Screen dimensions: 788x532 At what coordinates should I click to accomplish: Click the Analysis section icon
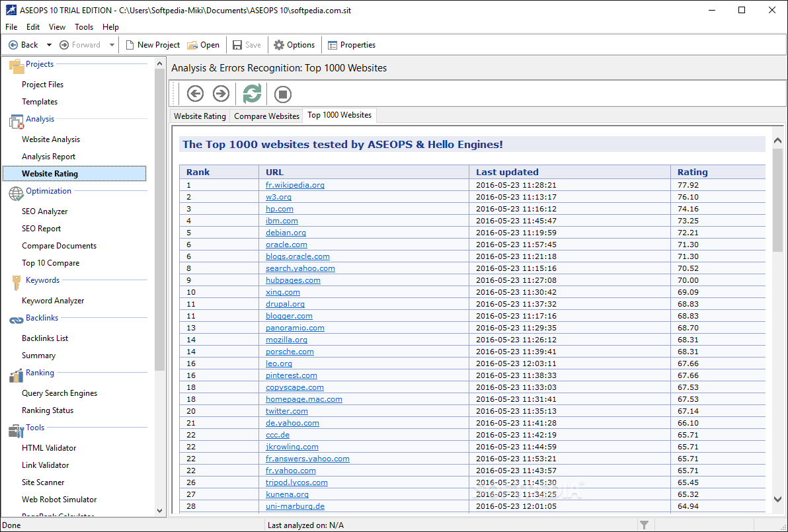16,121
